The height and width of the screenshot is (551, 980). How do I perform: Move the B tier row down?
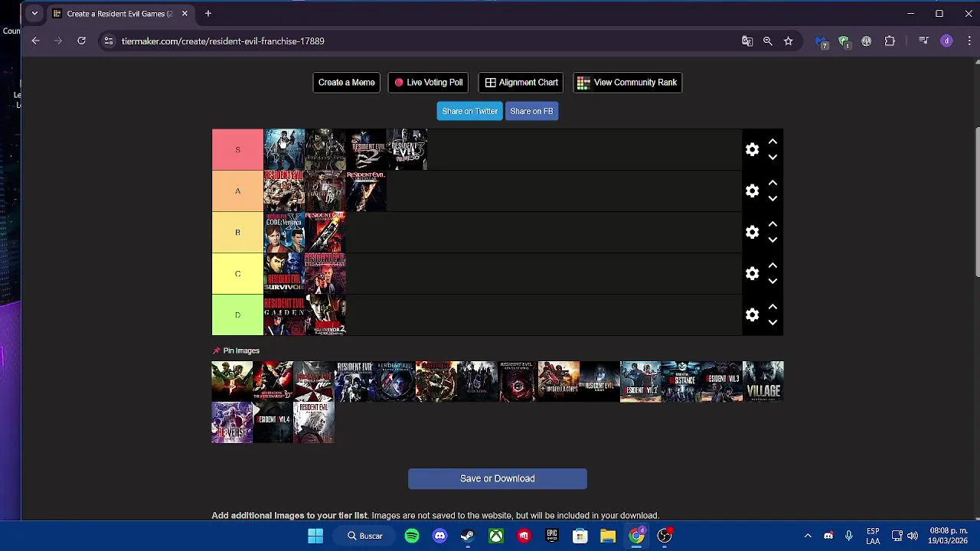pos(773,240)
